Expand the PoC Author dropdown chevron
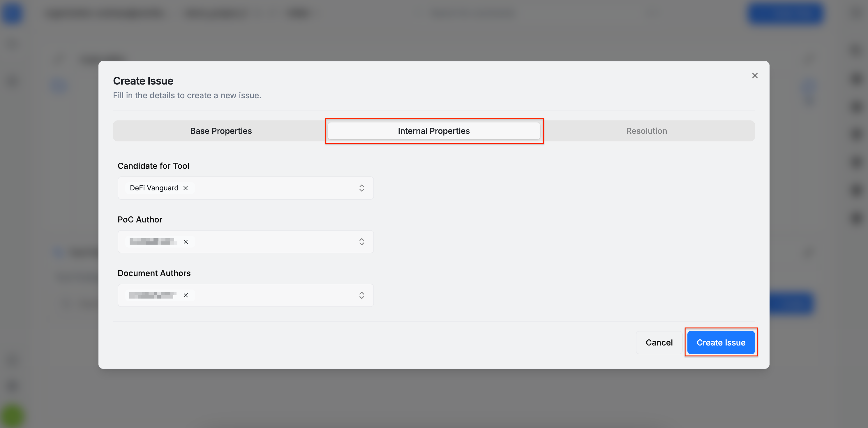Image resolution: width=868 pixels, height=428 pixels. (361, 242)
